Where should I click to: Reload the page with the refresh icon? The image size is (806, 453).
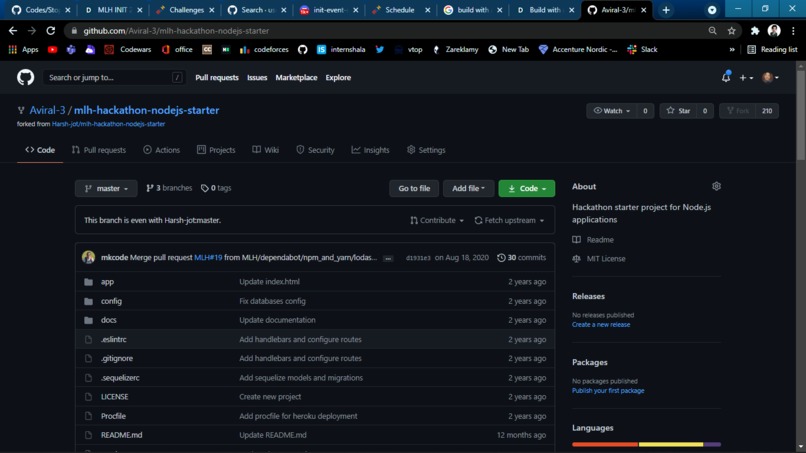pos(50,31)
